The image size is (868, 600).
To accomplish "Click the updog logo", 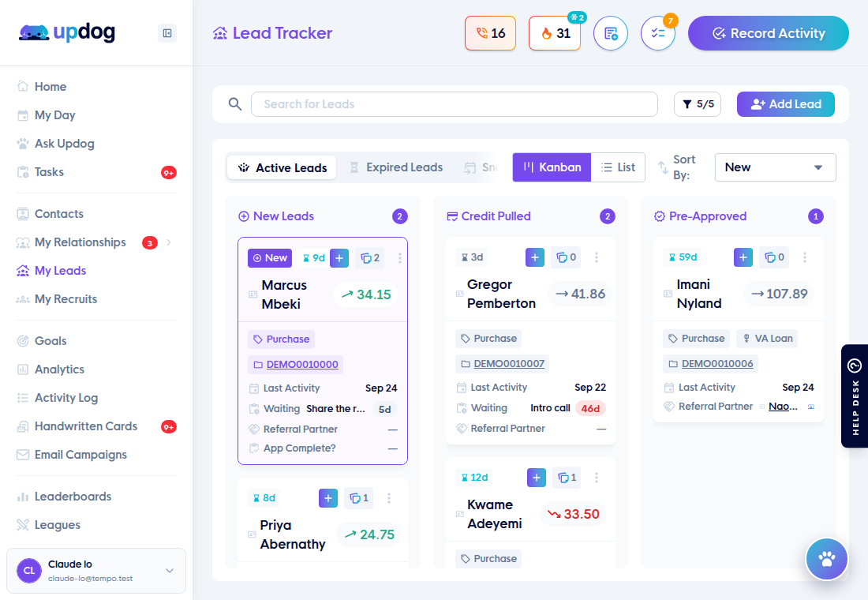I will tap(67, 32).
